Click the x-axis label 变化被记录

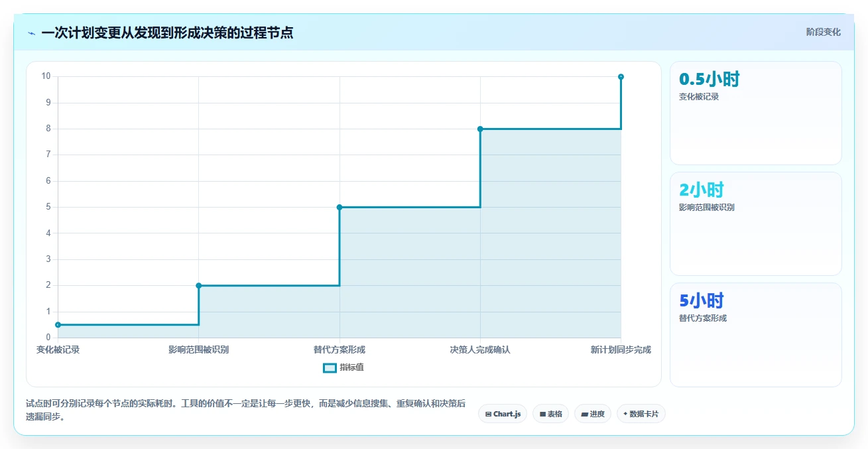[x=58, y=350]
